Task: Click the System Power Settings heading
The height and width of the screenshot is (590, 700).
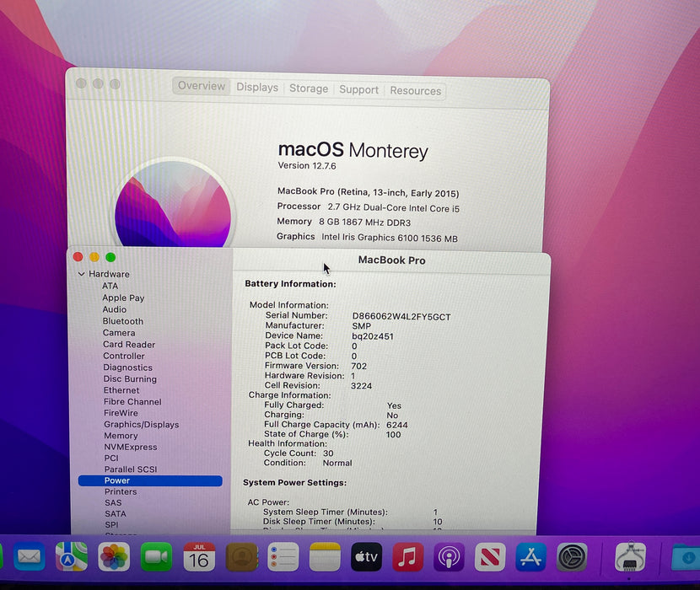Action: coord(294,482)
